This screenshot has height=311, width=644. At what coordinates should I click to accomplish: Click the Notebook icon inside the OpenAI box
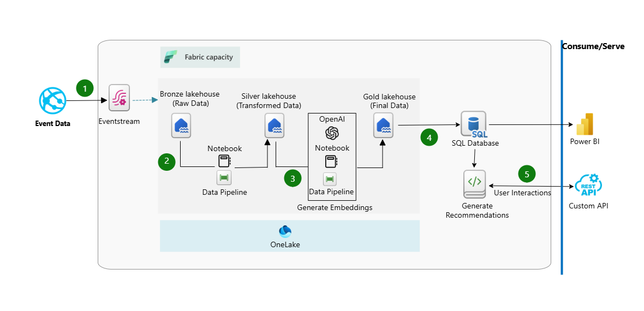[332, 162]
